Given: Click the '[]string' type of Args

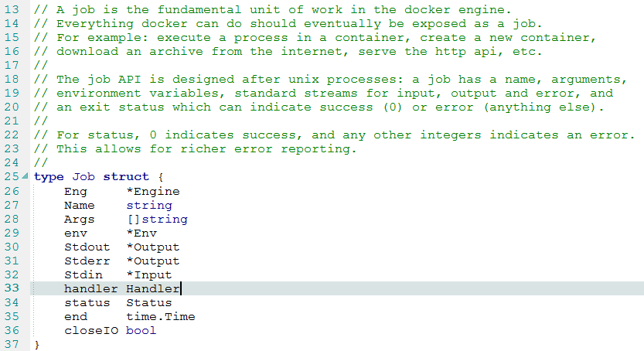Looking at the screenshot, I should coord(157,219).
